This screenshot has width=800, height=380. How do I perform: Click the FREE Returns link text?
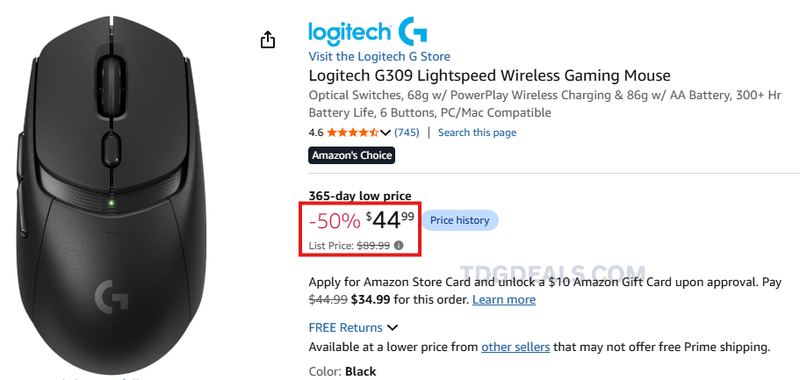(345, 327)
